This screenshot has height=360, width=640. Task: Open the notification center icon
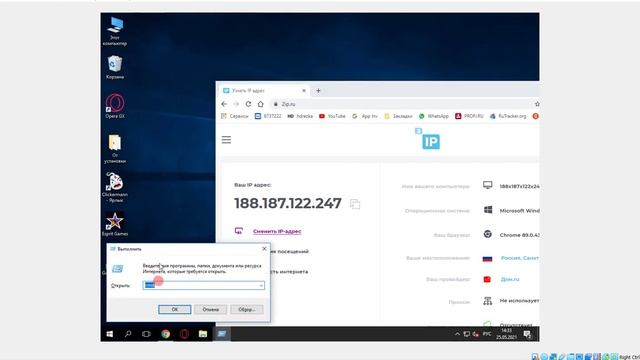tap(527, 334)
